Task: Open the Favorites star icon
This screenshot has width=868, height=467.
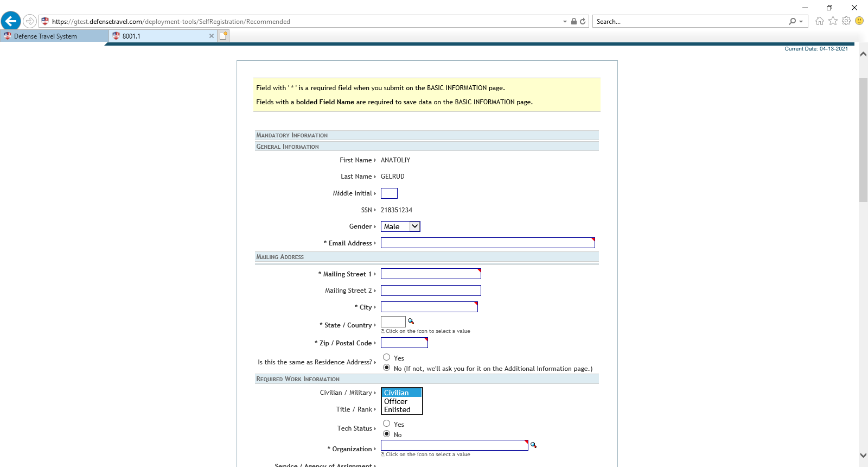Action: [x=833, y=21]
